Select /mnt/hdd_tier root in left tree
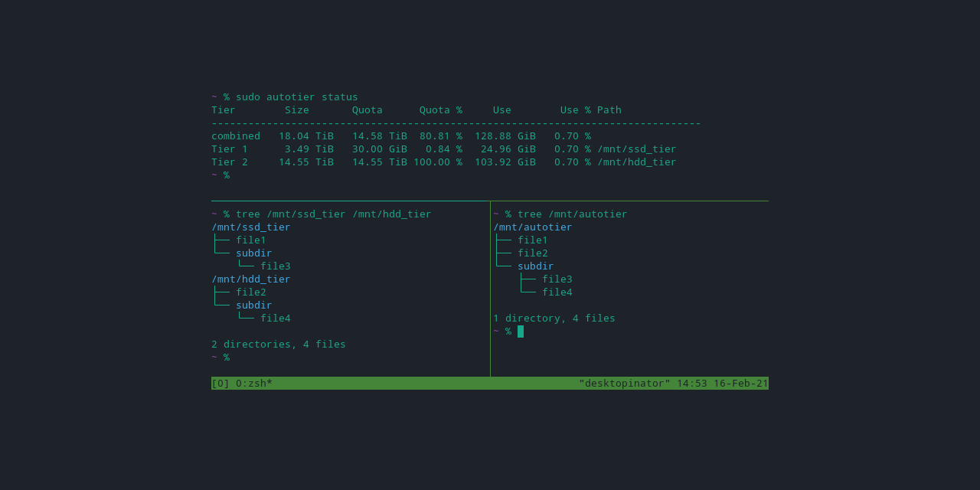980x490 pixels. (251, 279)
